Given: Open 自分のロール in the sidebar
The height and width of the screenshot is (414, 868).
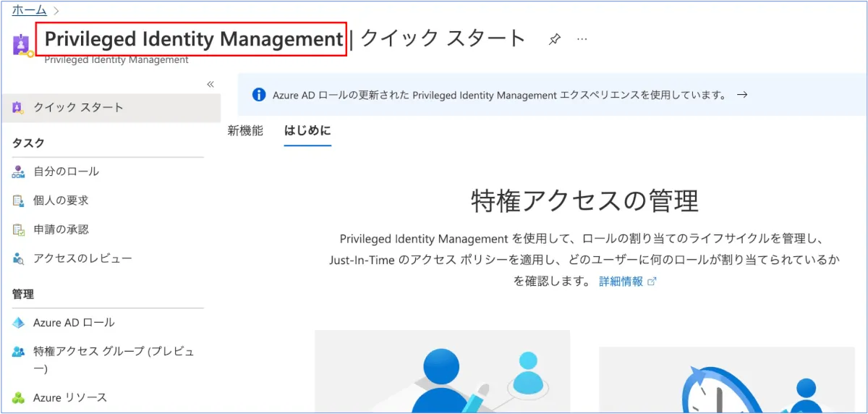Looking at the screenshot, I should click(x=66, y=172).
